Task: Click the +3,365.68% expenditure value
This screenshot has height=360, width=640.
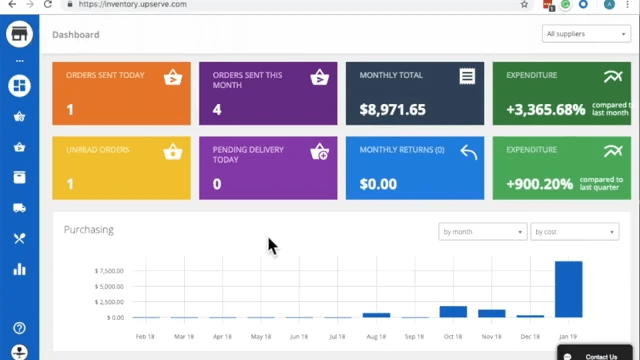Action: (546, 109)
